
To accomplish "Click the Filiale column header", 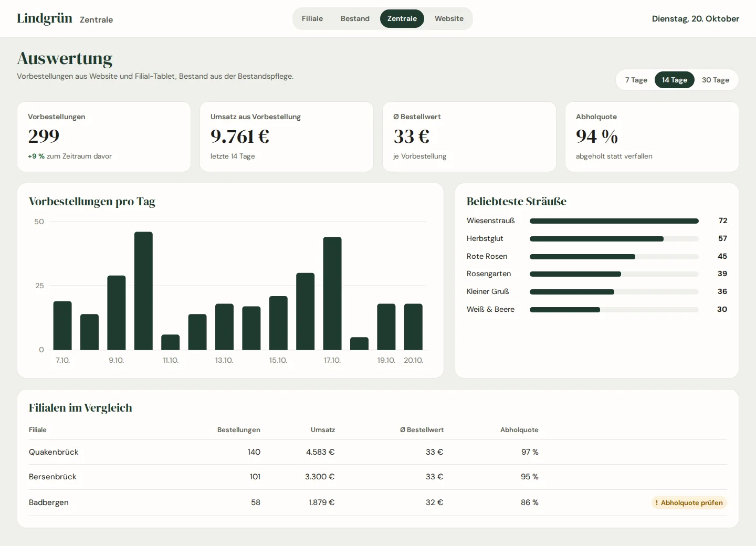I will click(x=38, y=429).
